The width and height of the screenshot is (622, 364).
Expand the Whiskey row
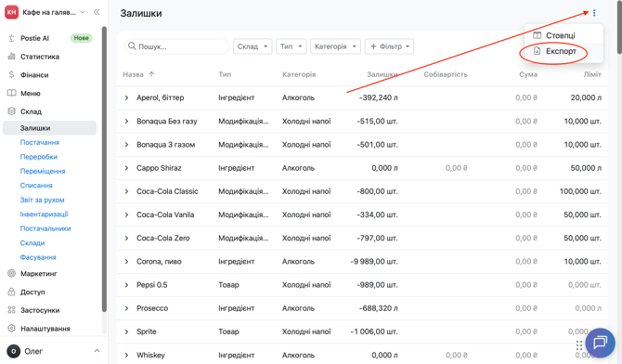126,356
